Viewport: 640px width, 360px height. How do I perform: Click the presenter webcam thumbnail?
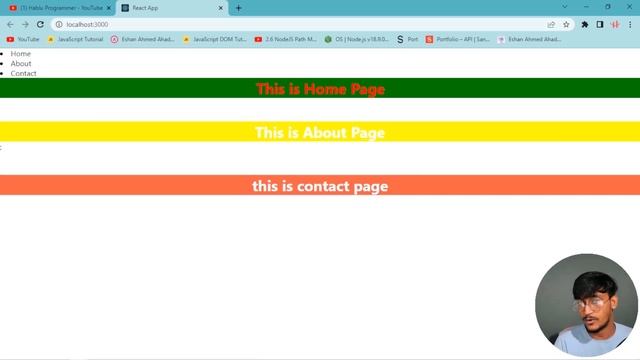click(587, 305)
